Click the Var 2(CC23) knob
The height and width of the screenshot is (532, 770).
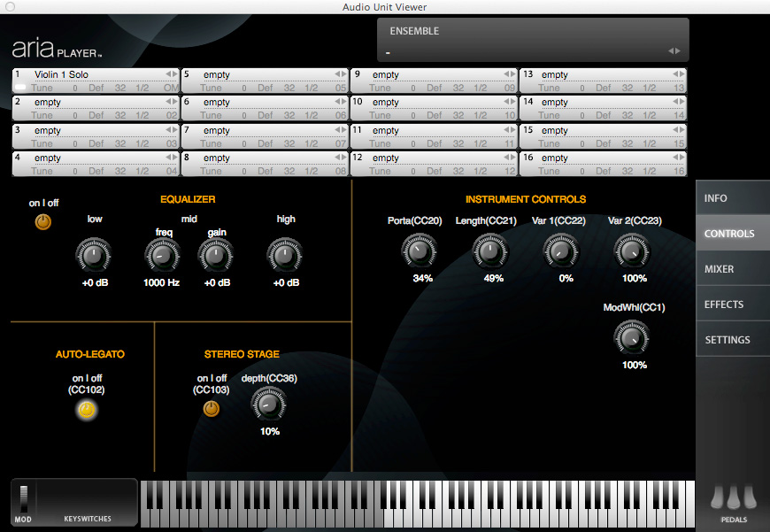click(x=631, y=252)
